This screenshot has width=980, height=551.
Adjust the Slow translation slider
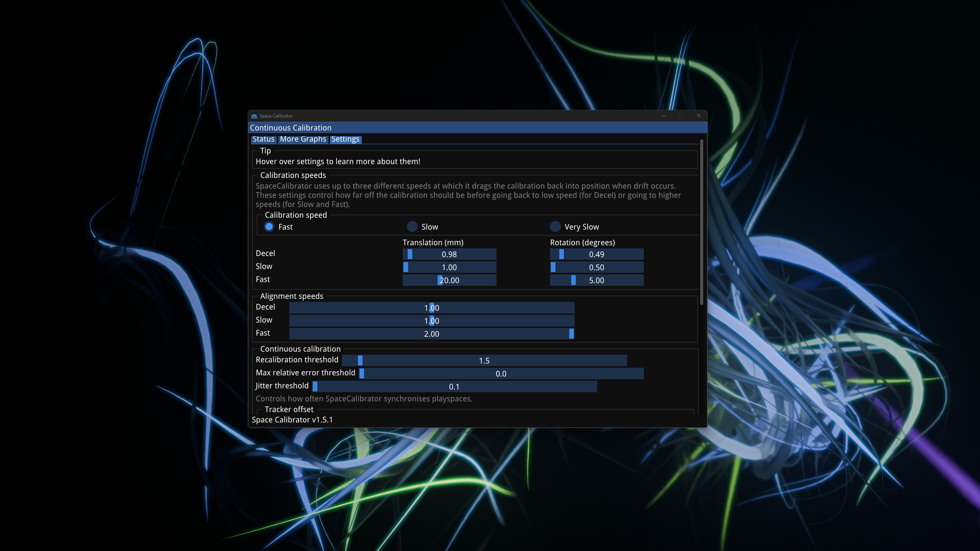click(x=449, y=267)
